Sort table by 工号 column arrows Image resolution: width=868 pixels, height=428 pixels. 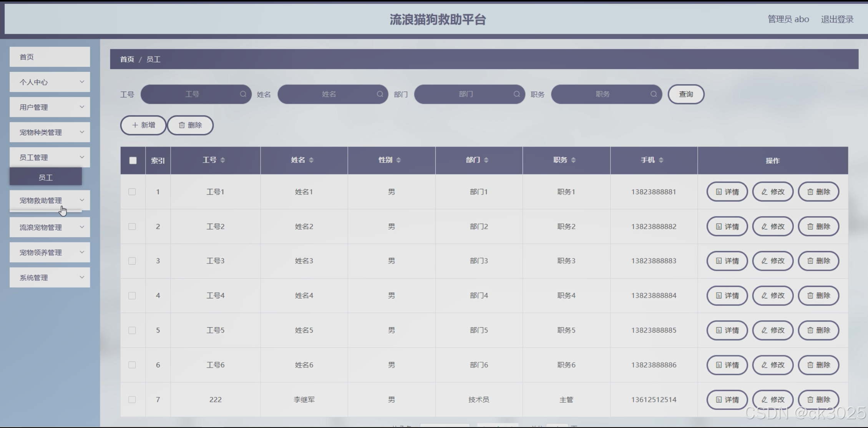click(x=222, y=160)
